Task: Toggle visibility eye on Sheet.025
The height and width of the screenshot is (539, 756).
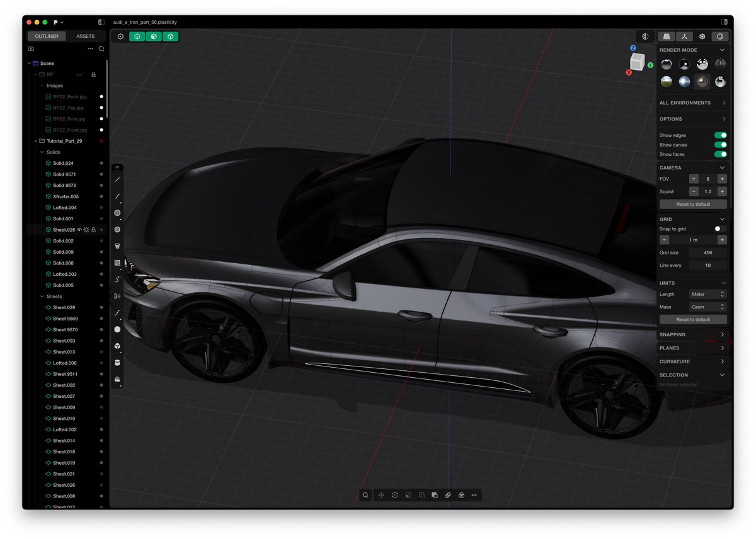Action: 79,230
